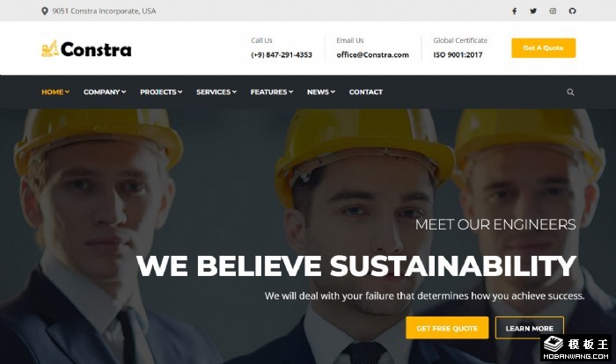The width and height of the screenshot is (616, 364).
Task: Go to the Contact menu item
Action: pos(366,92)
